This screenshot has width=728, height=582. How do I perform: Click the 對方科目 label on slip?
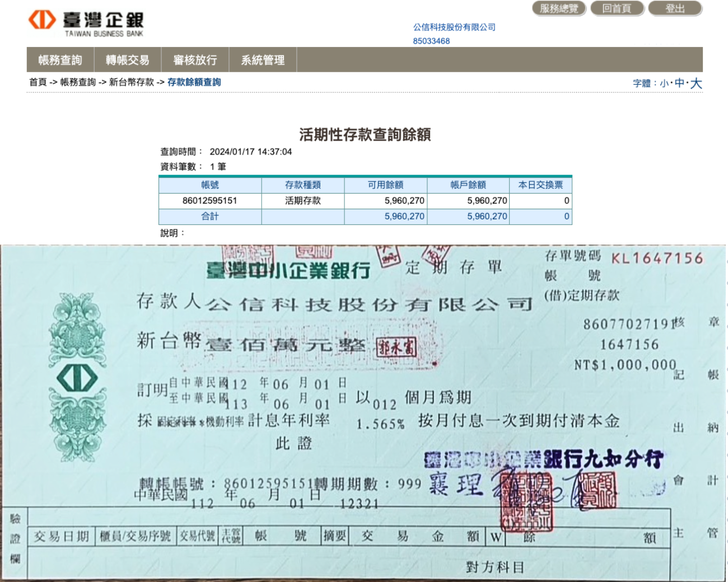pos(494,567)
